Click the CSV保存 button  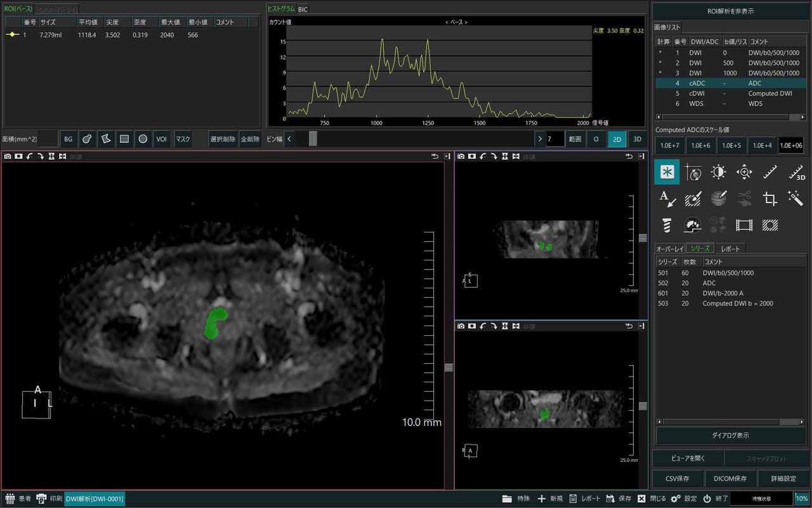coord(678,478)
